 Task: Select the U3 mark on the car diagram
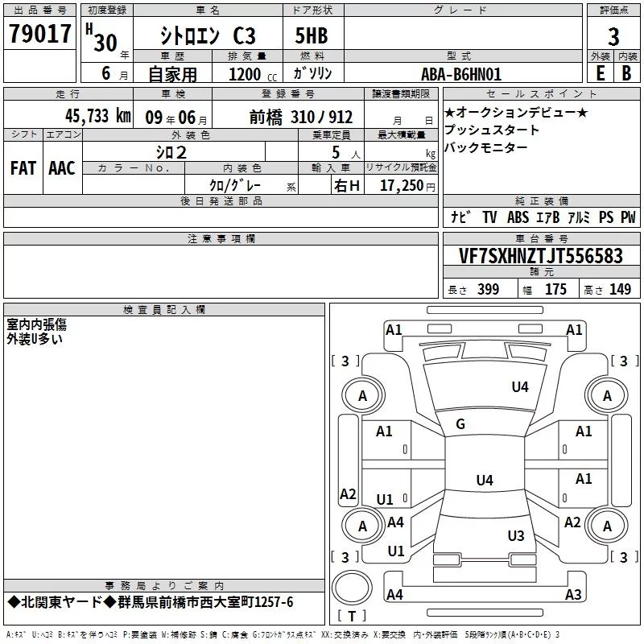[516, 535]
